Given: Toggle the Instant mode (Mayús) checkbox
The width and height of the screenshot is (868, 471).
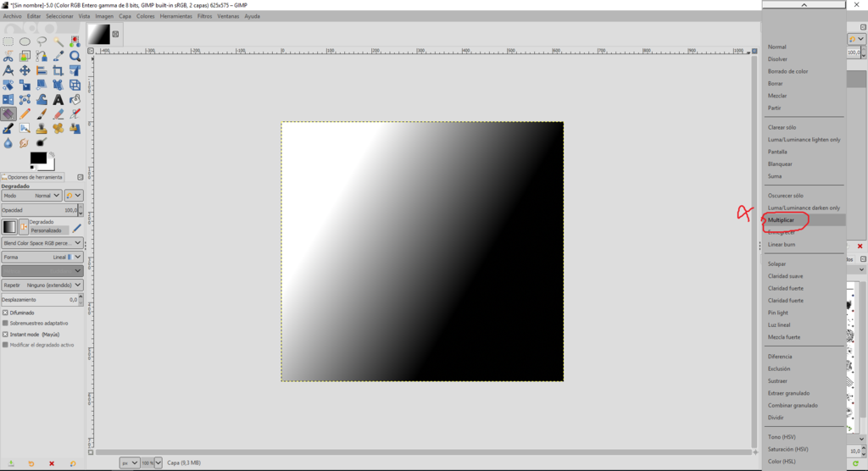Looking at the screenshot, I should tap(6, 335).
